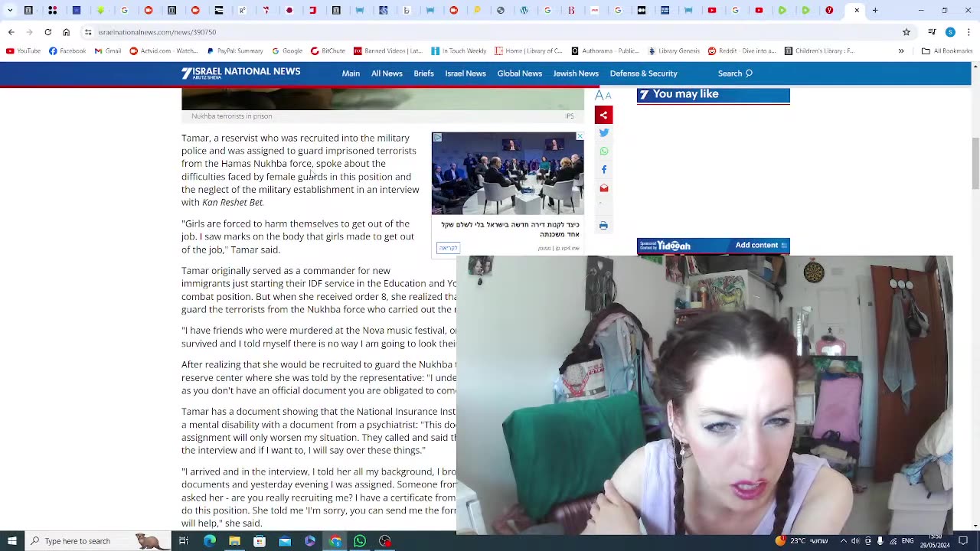Open Library Genesis bookmark
The height and width of the screenshot is (551, 980).
pyautogui.click(x=674, y=51)
